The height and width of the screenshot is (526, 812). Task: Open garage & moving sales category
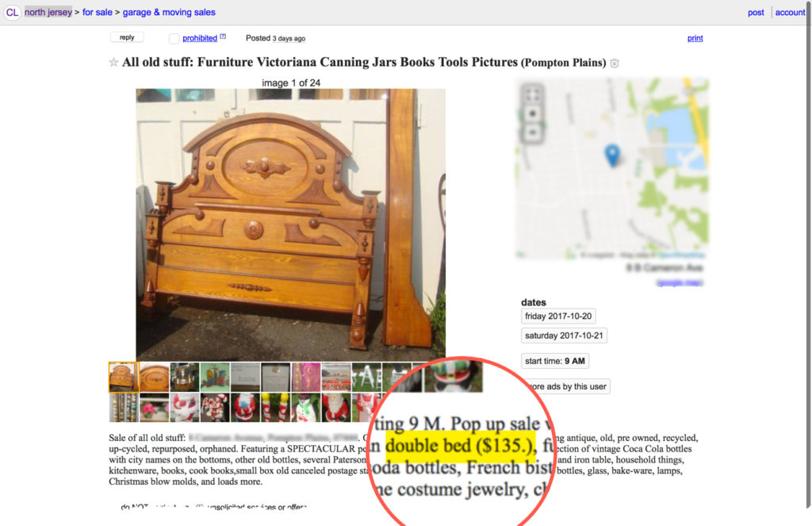click(x=169, y=12)
